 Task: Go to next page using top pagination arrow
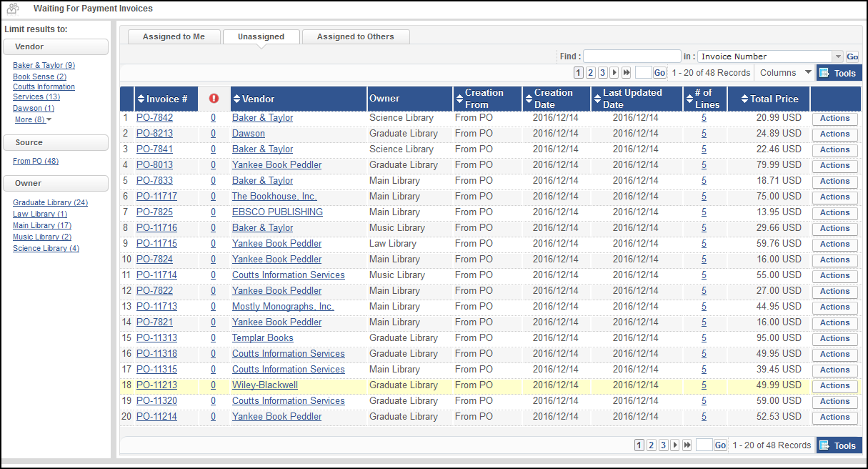coord(614,73)
